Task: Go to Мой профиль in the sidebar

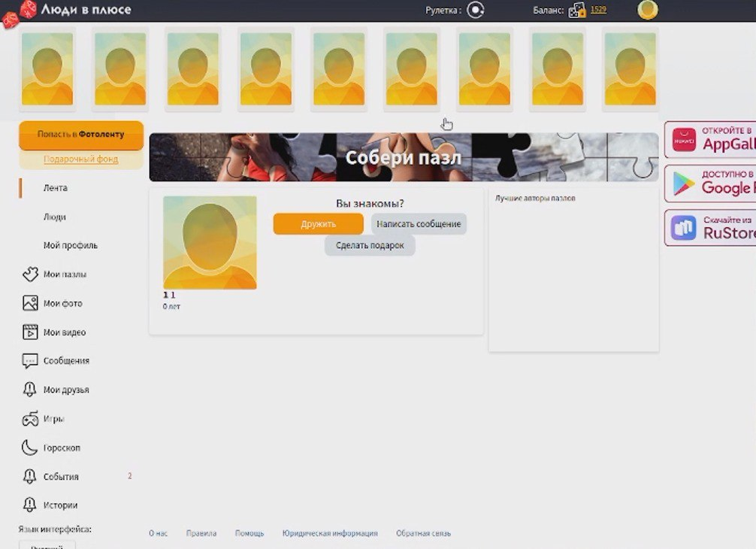Action: click(71, 246)
